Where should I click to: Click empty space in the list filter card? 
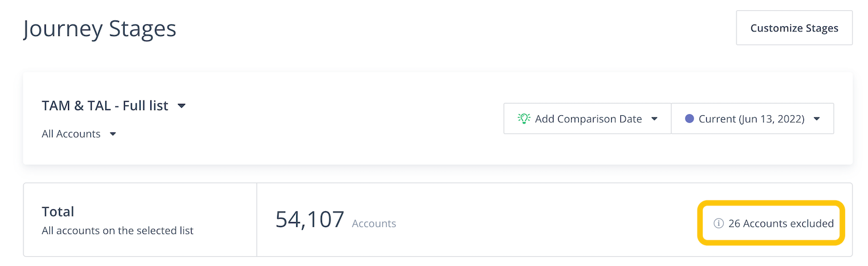coord(343,120)
